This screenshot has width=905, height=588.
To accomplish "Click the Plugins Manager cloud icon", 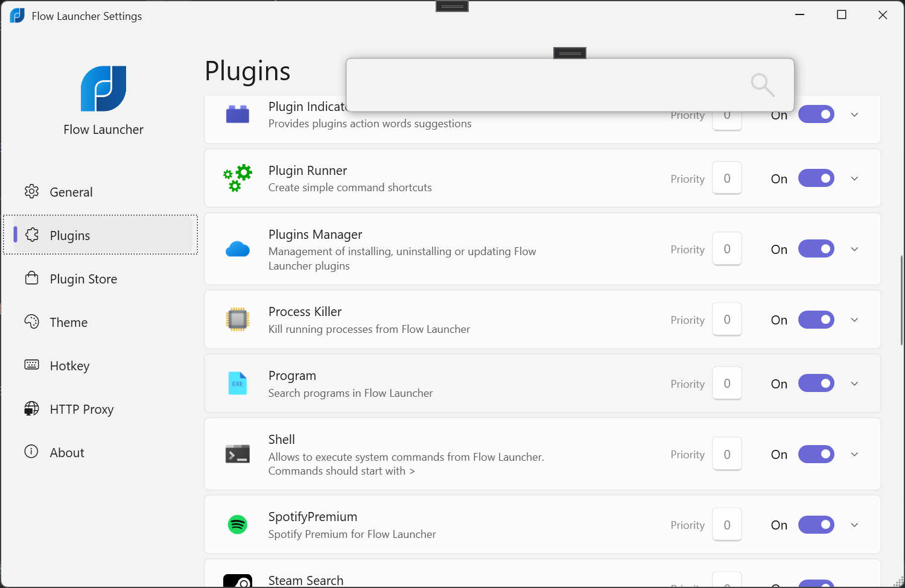I will click(x=238, y=248).
